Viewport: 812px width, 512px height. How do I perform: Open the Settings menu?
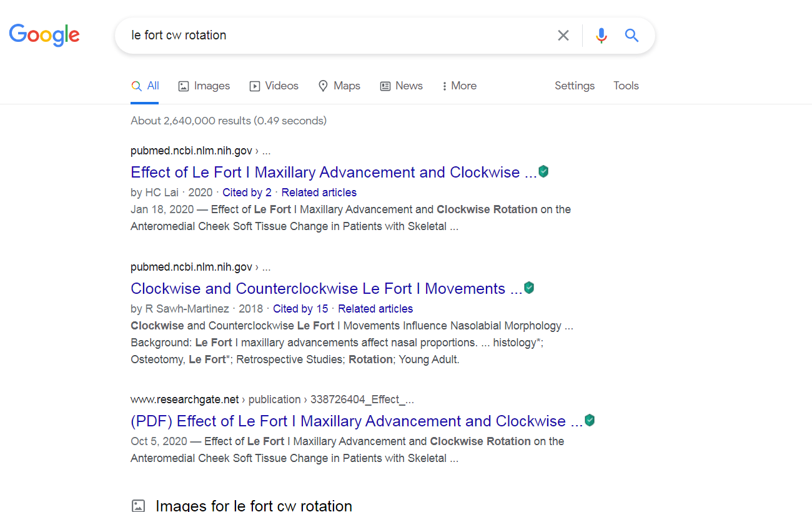click(x=575, y=86)
